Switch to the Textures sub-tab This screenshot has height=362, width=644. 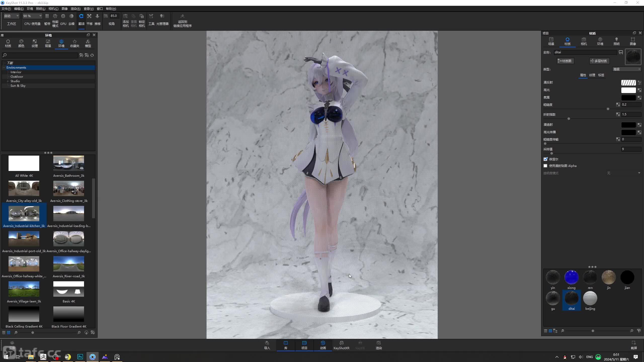coord(592,75)
